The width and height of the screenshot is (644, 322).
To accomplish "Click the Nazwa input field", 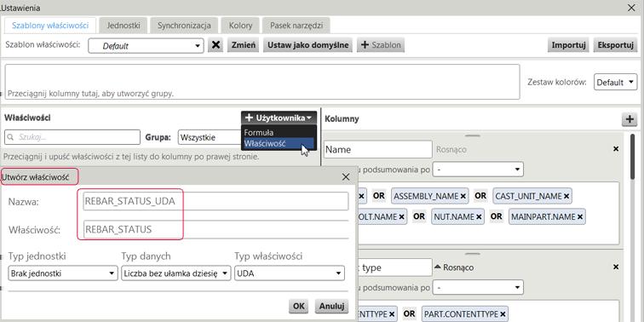I will click(216, 201).
